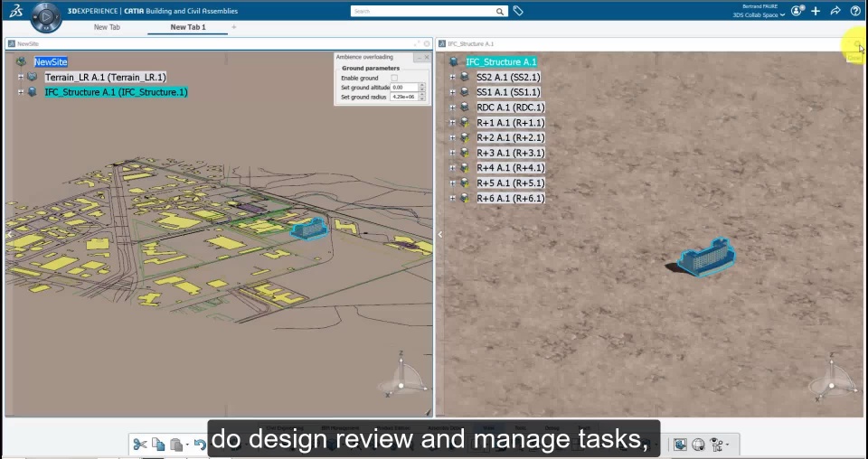Click the Paste icon in bottom toolbar

[x=176, y=444]
